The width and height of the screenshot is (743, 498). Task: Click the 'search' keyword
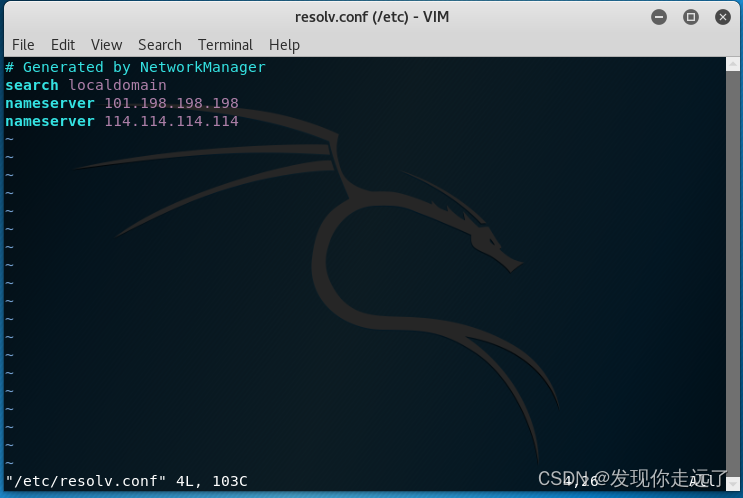32,85
